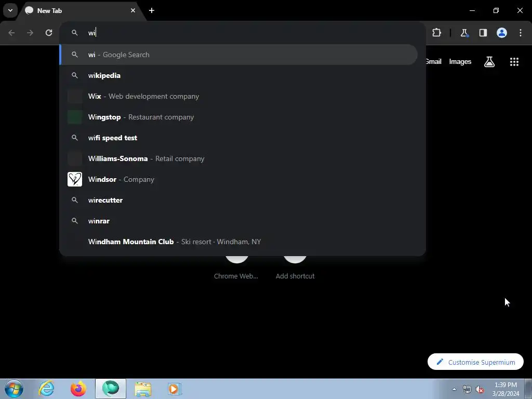Select 'wi - Google Search' suggestion
This screenshot has width=532, height=399.
click(x=238, y=55)
